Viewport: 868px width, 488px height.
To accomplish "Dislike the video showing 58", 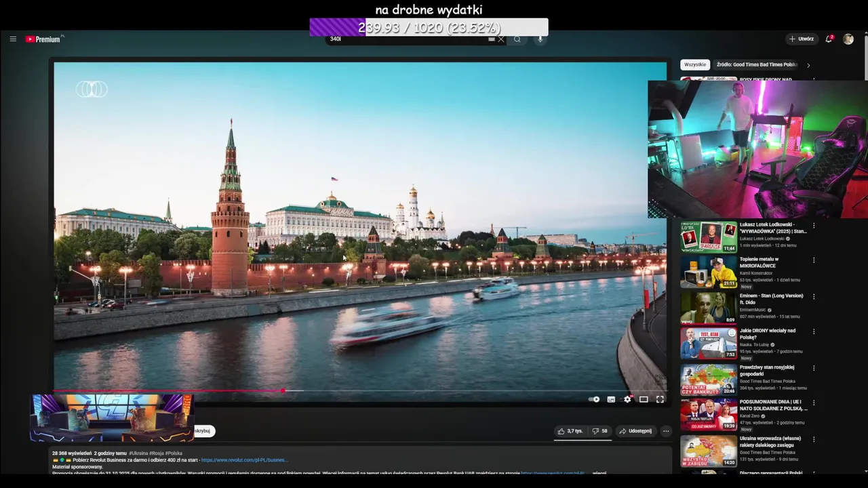I will pyautogui.click(x=599, y=431).
